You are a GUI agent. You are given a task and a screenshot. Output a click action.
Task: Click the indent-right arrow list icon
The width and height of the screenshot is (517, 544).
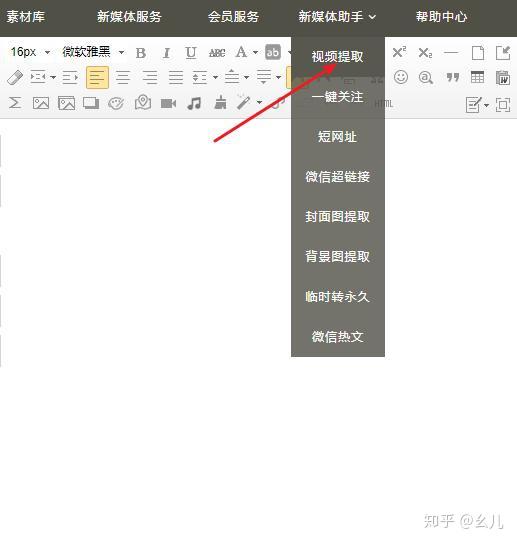tap(70, 77)
